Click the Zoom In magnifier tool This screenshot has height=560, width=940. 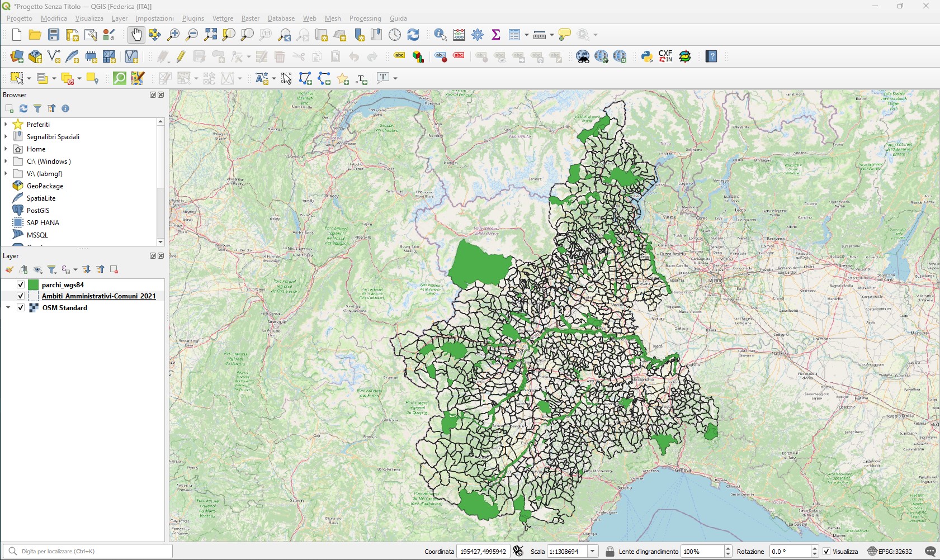click(173, 35)
